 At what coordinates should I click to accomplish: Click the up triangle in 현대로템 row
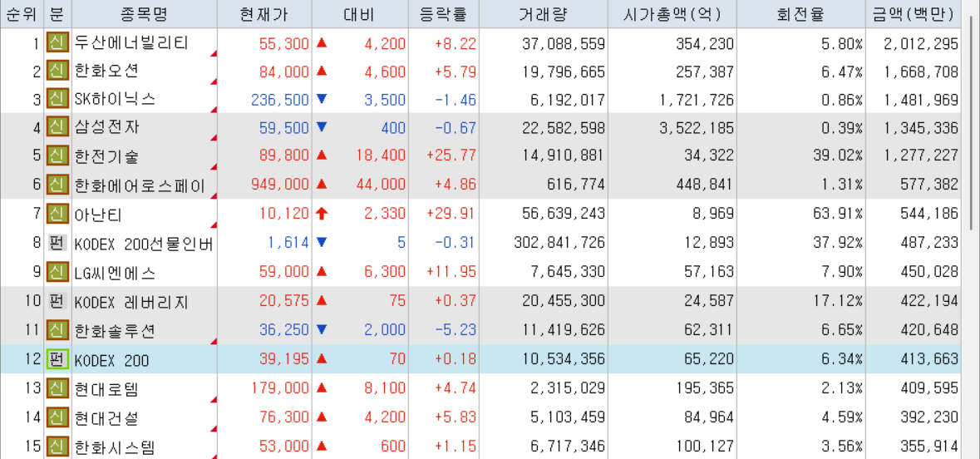tap(322, 387)
